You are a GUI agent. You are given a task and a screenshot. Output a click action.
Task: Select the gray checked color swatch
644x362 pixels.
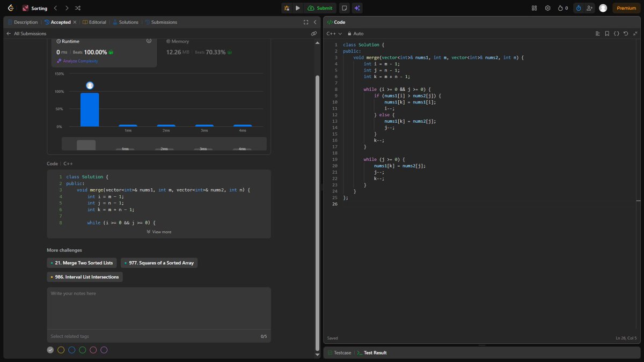click(50, 350)
